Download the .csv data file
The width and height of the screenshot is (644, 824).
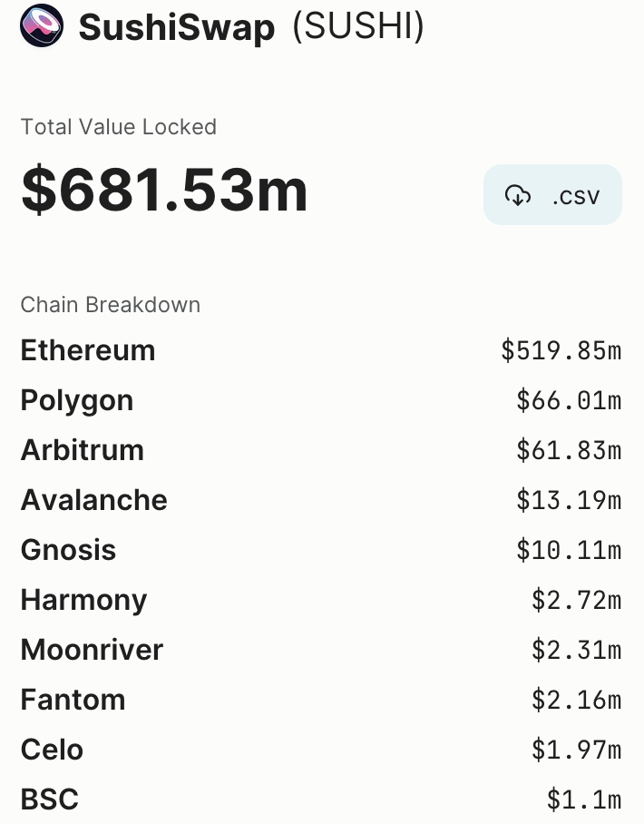tap(553, 194)
